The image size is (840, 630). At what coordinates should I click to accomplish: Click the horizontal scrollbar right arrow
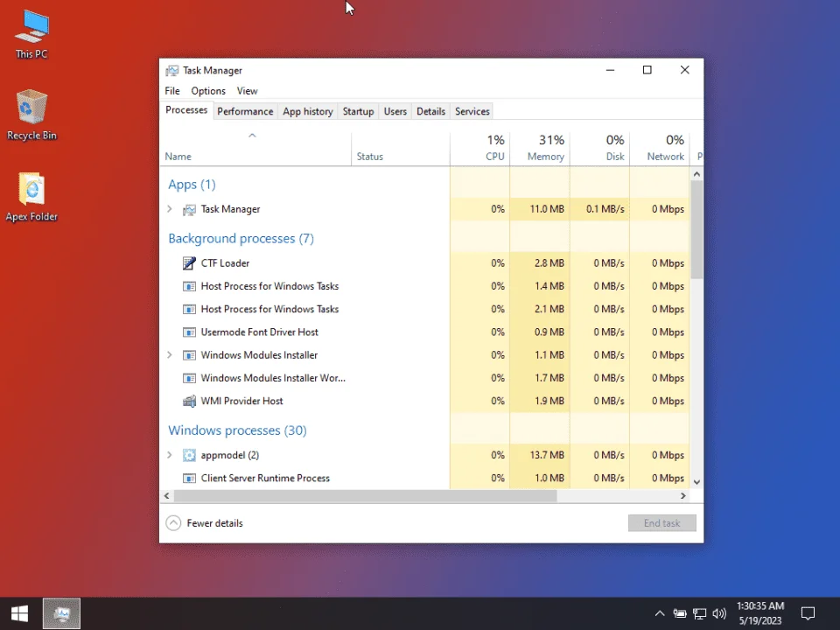(683, 496)
